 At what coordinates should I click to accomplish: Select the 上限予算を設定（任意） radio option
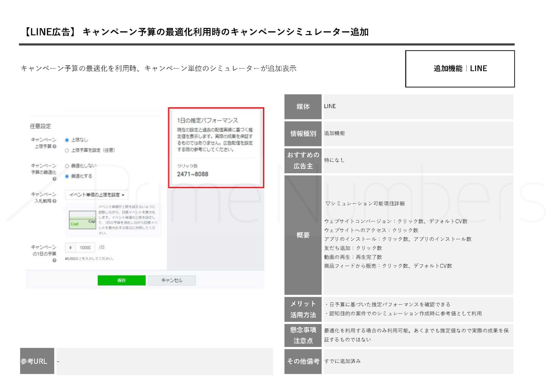click(x=67, y=150)
